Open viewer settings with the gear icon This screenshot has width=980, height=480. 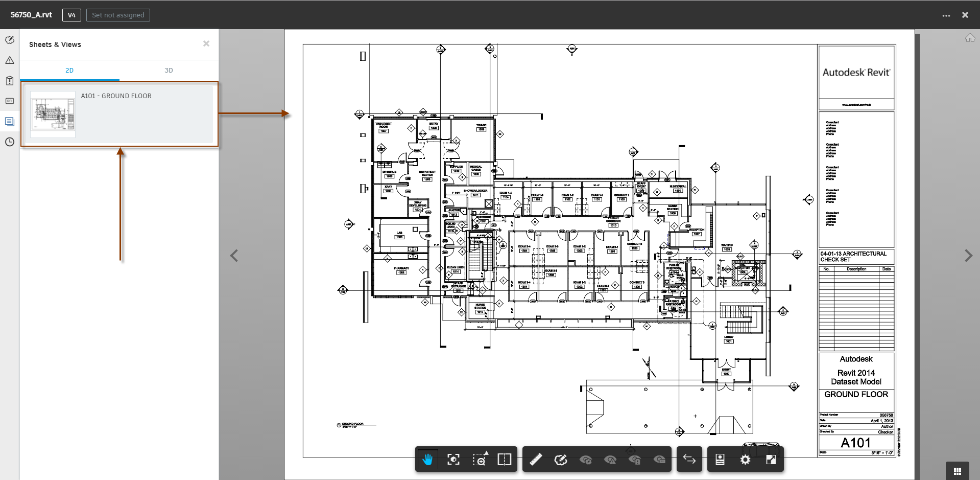coord(745,459)
